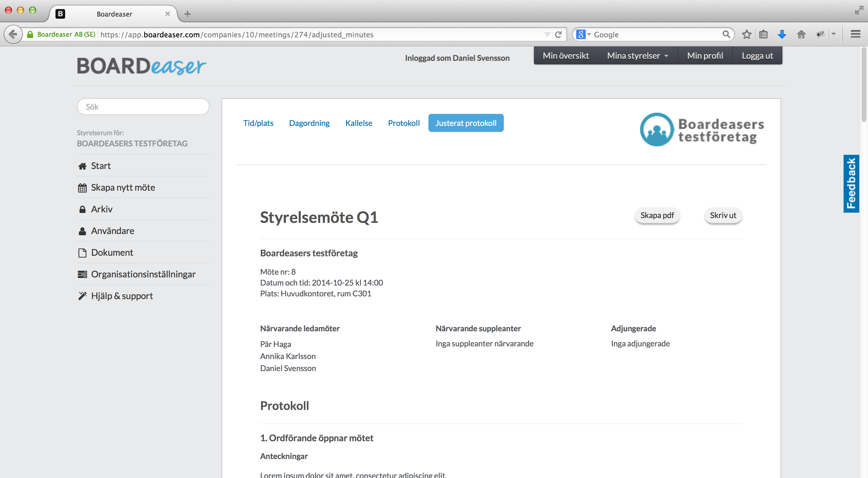
Task: Switch to the Kallelse tab
Action: (358, 123)
